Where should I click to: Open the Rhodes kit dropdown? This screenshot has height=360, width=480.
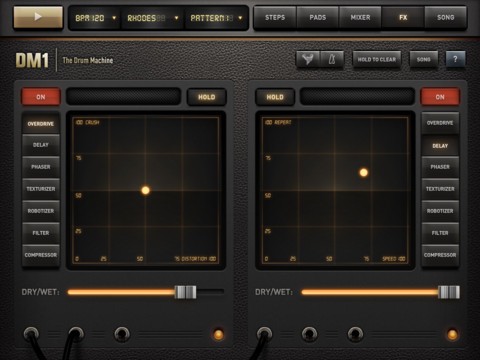153,18
